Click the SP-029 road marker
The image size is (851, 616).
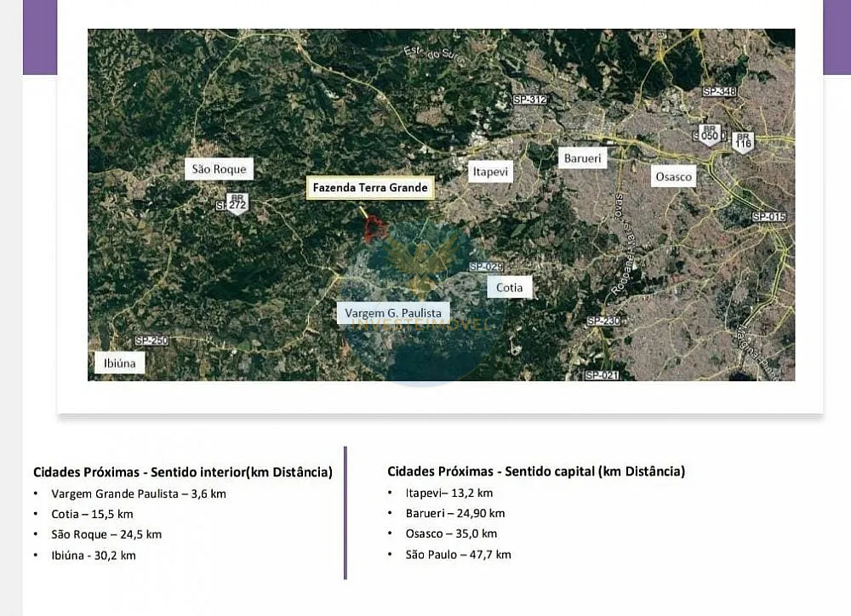[x=486, y=267]
